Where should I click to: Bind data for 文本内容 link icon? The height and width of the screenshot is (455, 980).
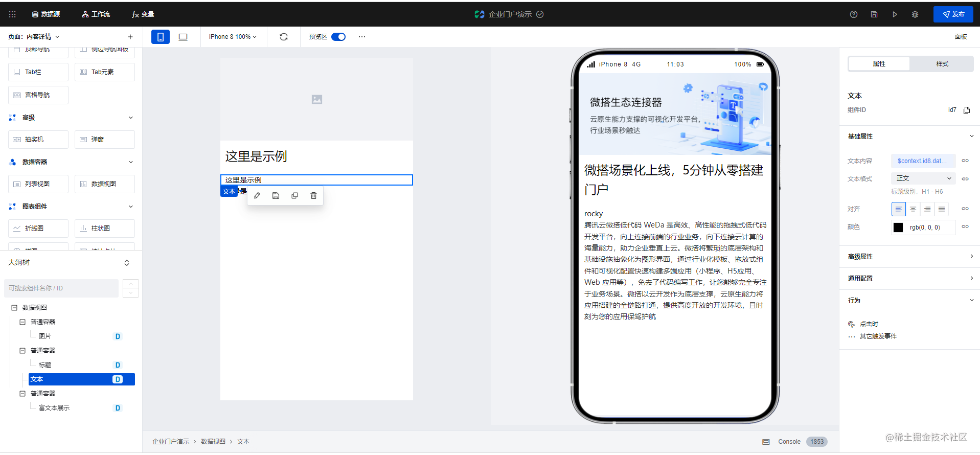[965, 161]
